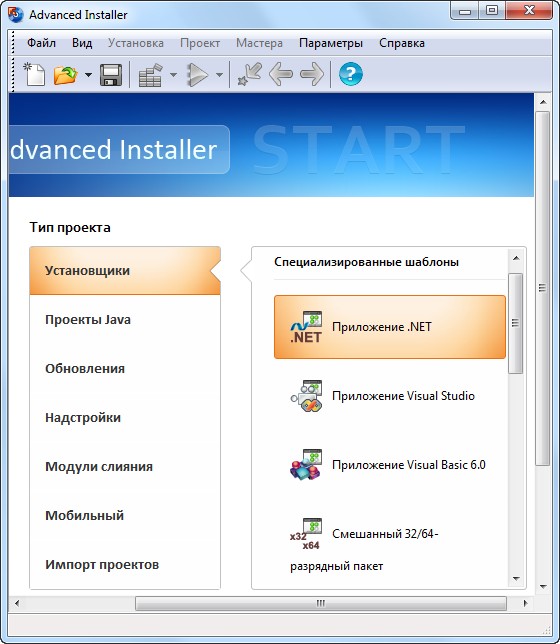Close the Advanced Installer window
This screenshot has width=560, height=644.
coord(529,11)
